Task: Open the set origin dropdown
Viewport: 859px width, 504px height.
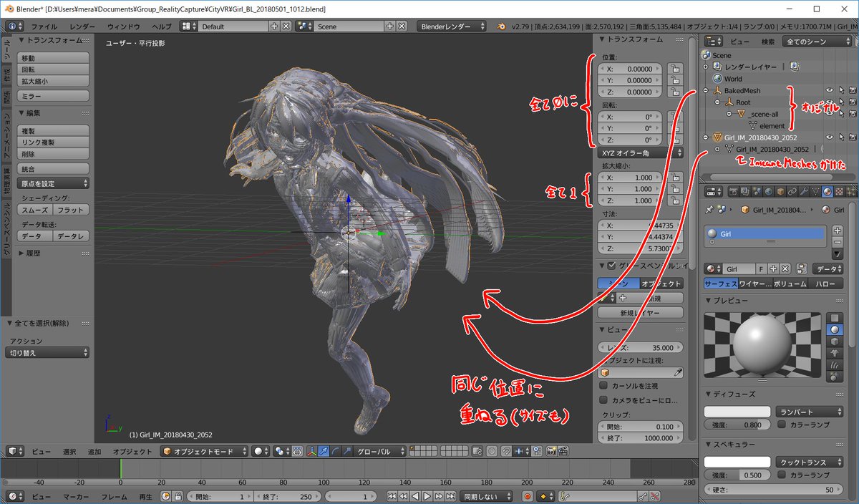Action: [54, 183]
